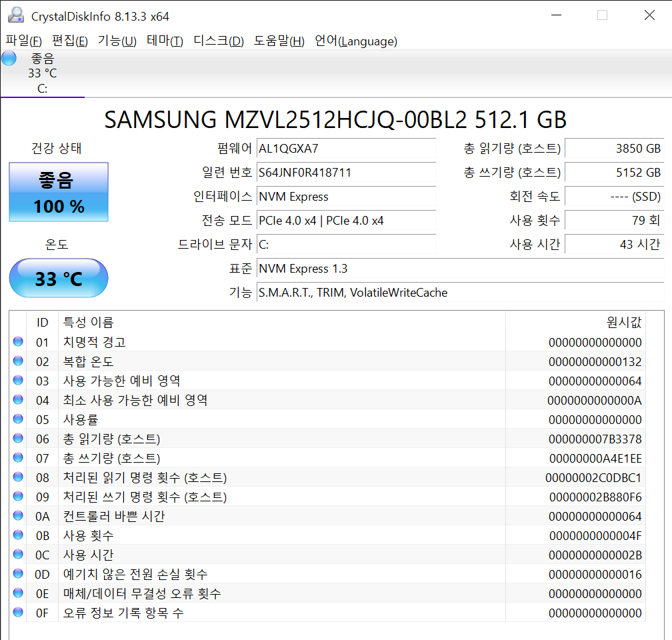This screenshot has height=640, width=672.
Task: Click rotation rate value ---- (SSD)
Action: 615,196
